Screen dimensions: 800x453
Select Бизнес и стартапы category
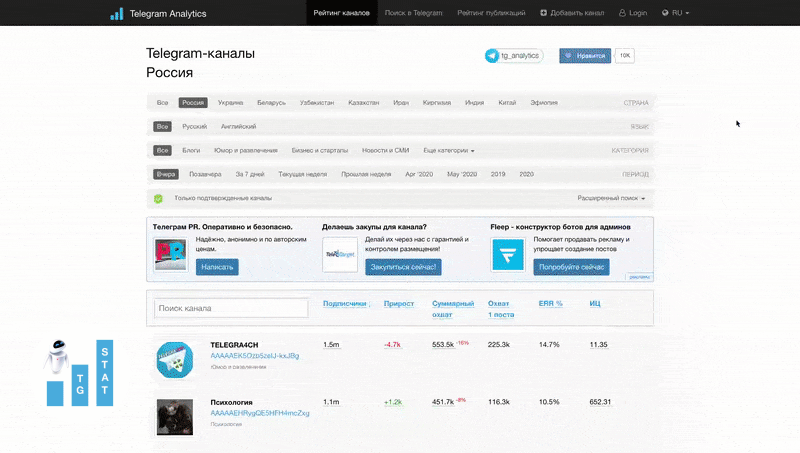click(319, 150)
